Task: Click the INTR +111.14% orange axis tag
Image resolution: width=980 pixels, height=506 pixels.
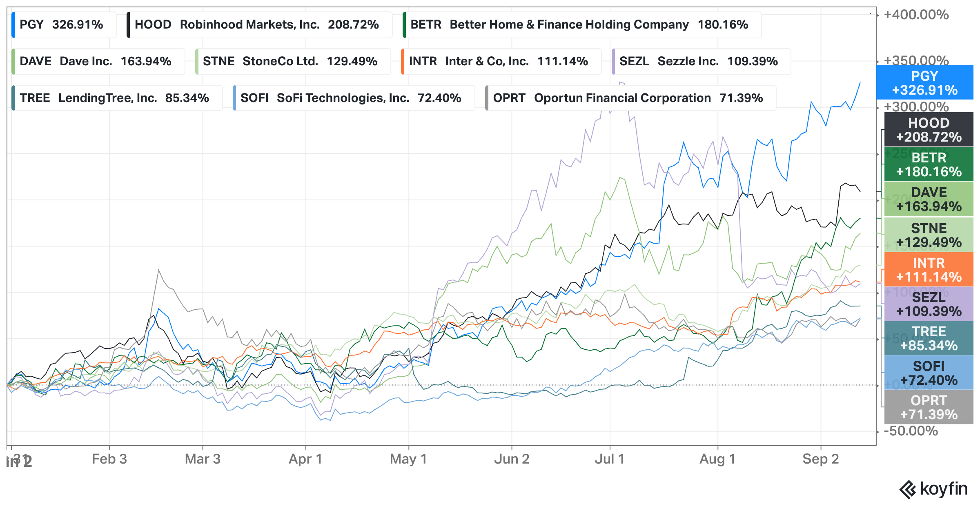Action: (929, 269)
